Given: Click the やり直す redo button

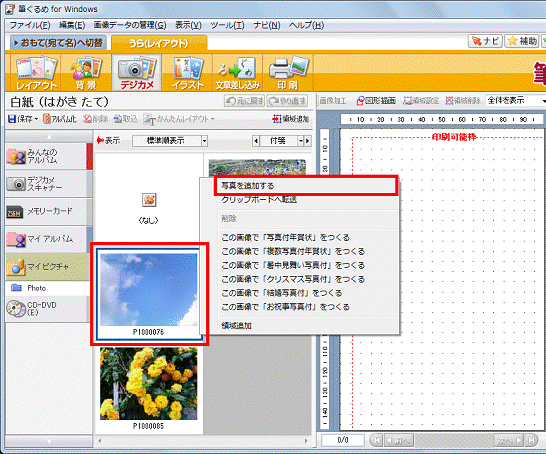Looking at the screenshot, I should coord(288,101).
